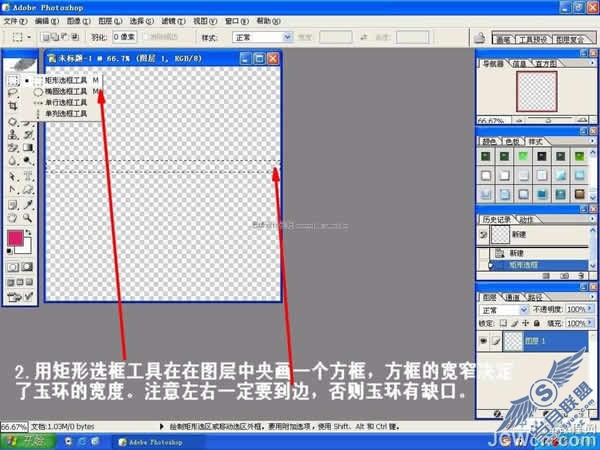
Task: Open the Navigator panel options menu arrow
Action: (592, 63)
